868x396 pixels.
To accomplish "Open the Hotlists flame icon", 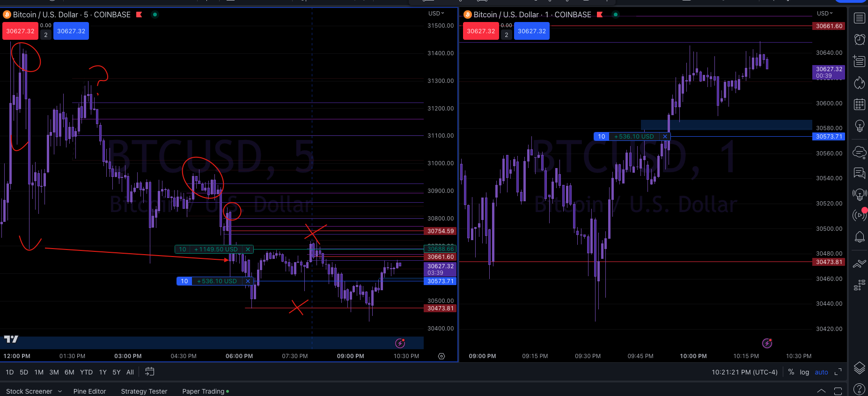I will (859, 83).
